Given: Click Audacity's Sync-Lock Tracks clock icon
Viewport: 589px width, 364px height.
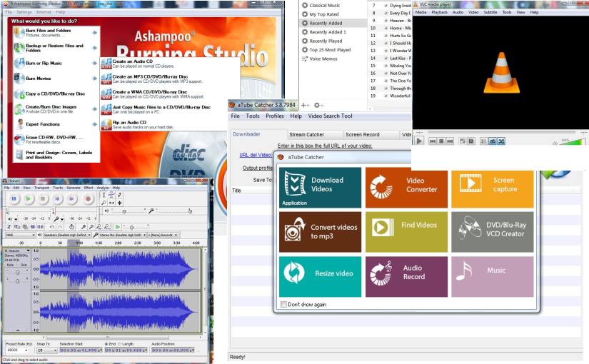Looking at the screenshot, I should (71, 227).
